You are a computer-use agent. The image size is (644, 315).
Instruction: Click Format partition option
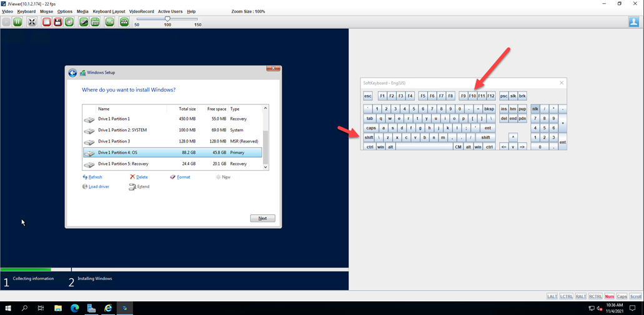click(181, 177)
